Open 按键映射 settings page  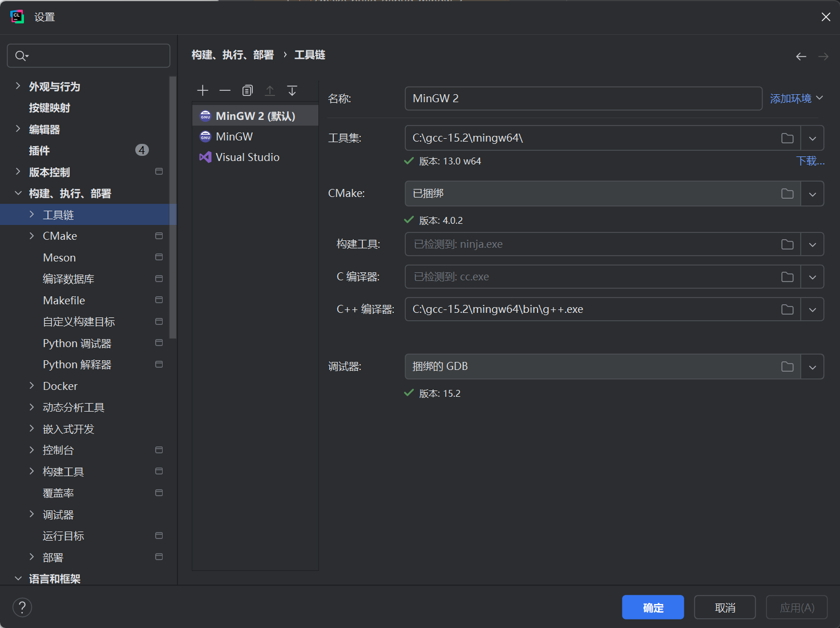click(x=50, y=108)
